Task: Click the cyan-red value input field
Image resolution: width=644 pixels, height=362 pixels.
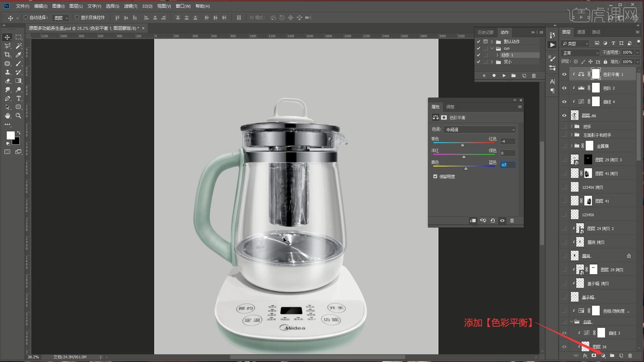Action: pos(507,141)
